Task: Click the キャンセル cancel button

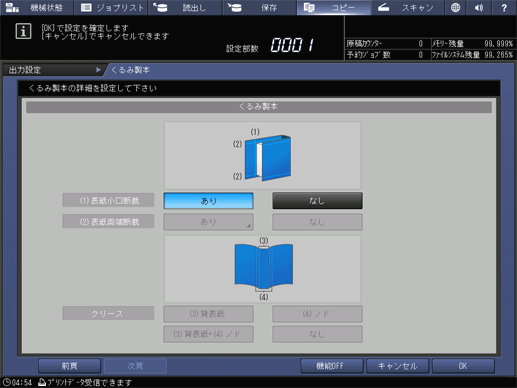Action: [x=397, y=366]
